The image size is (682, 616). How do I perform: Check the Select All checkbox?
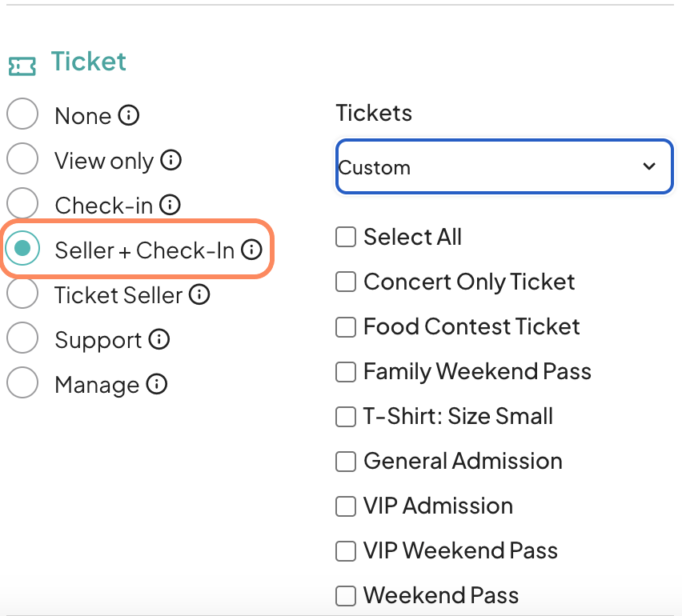tap(346, 238)
